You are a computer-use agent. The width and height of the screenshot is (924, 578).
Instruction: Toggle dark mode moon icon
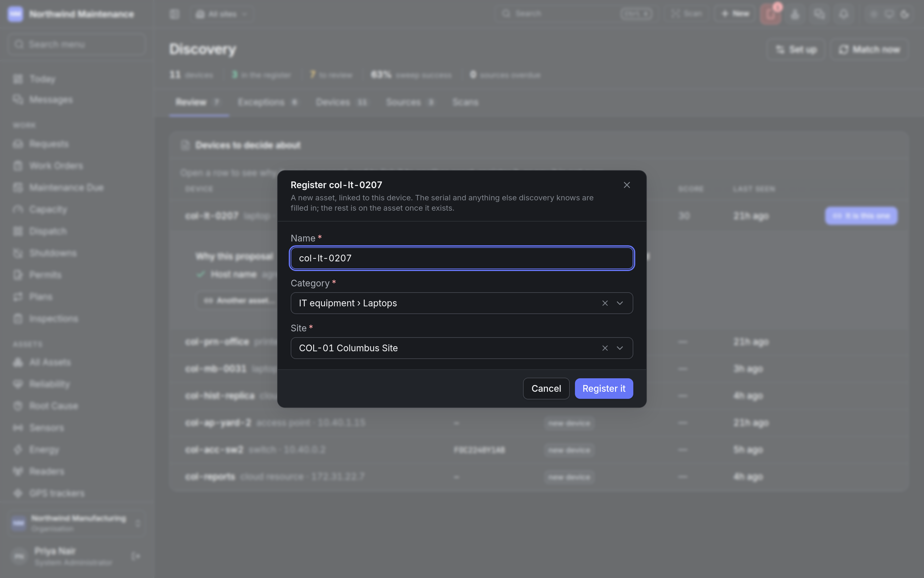(904, 14)
